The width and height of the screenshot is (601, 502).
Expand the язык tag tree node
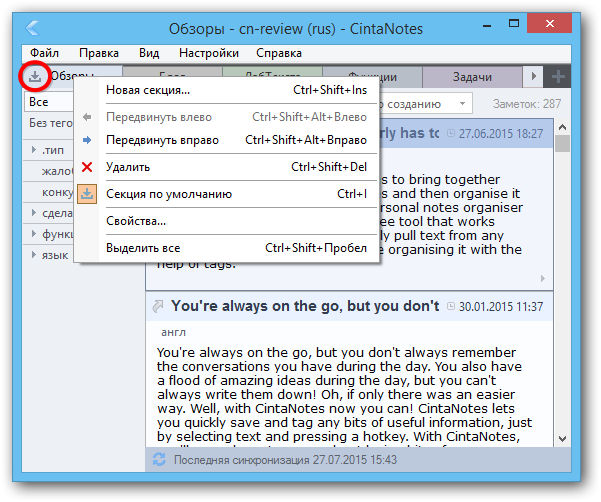tap(33, 255)
